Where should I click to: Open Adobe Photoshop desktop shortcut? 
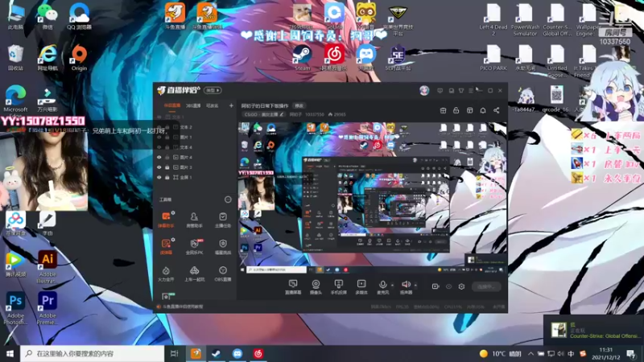click(x=15, y=308)
